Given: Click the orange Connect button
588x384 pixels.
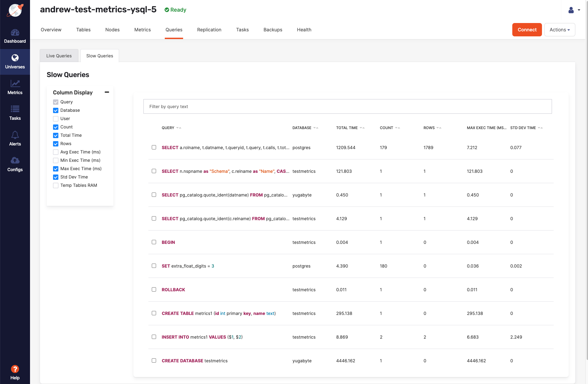Looking at the screenshot, I should pyautogui.click(x=527, y=30).
